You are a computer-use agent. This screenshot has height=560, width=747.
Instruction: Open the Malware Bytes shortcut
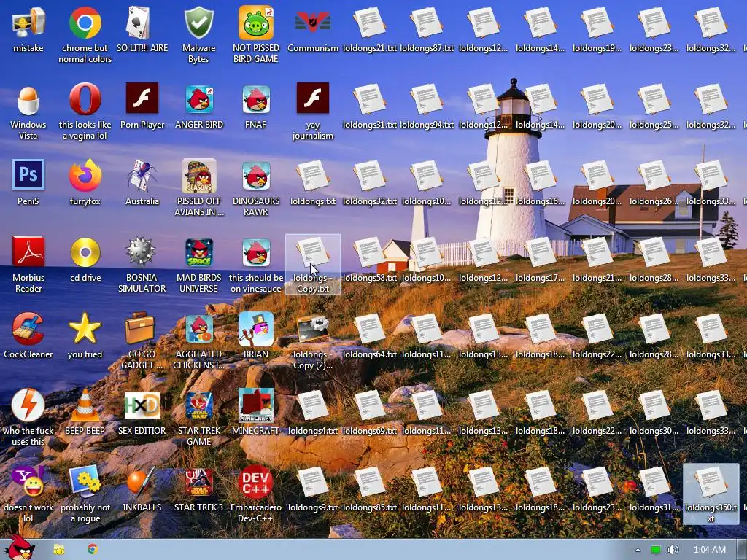coord(198,23)
